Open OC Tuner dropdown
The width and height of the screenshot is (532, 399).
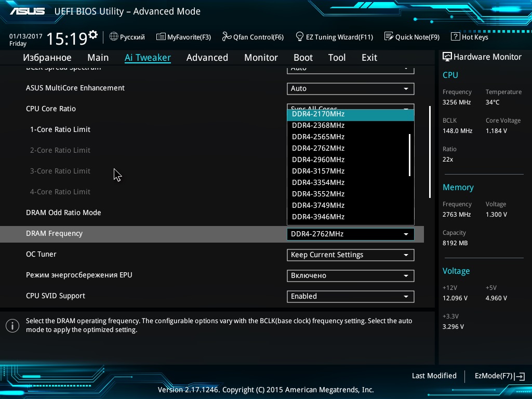[x=351, y=255]
